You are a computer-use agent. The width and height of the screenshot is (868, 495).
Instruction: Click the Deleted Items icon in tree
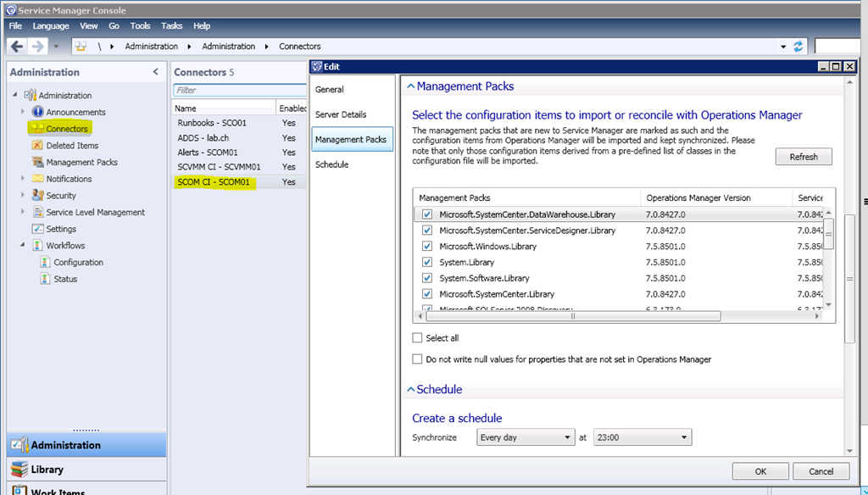click(x=37, y=146)
